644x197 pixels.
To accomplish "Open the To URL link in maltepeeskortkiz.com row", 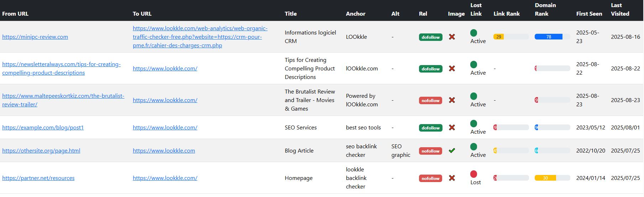I will [165, 100].
